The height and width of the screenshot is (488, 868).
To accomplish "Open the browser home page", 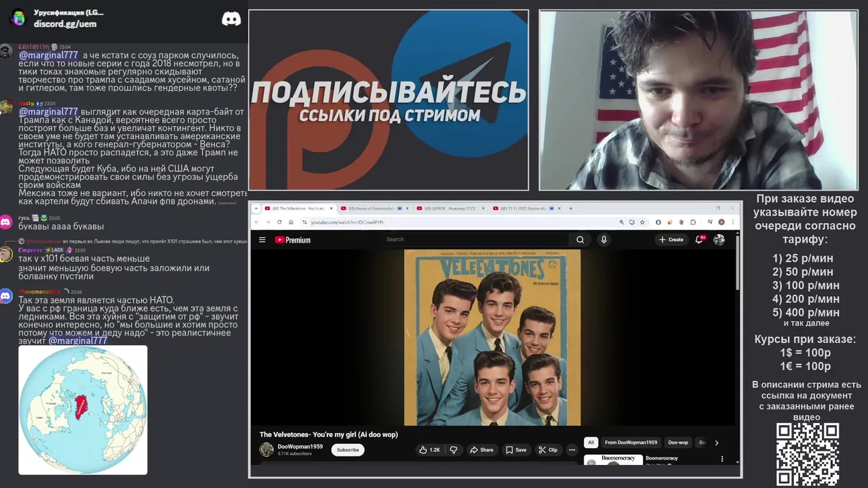I will coord(291,222).
